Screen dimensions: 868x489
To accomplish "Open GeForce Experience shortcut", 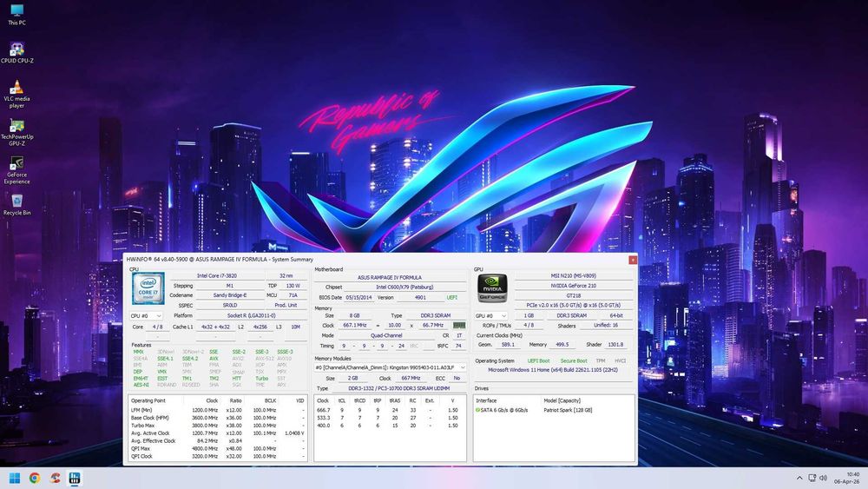I will pos(16,170).
